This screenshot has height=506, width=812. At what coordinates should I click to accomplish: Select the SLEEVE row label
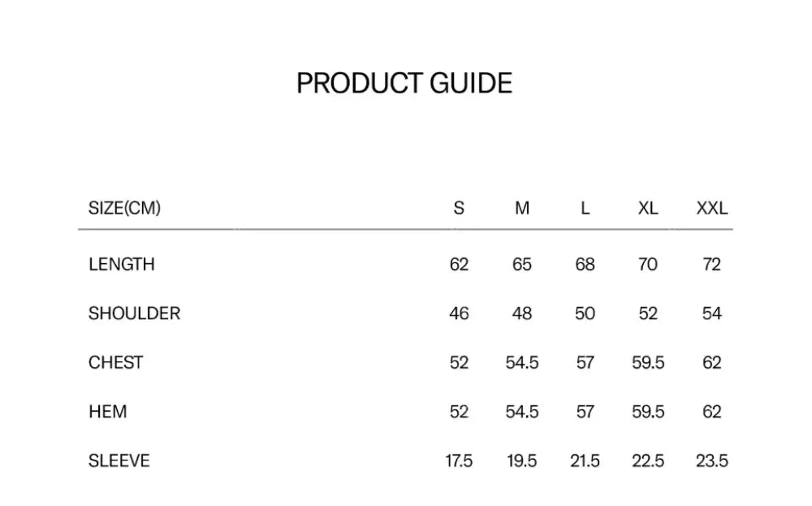click(x=119, y=461)
